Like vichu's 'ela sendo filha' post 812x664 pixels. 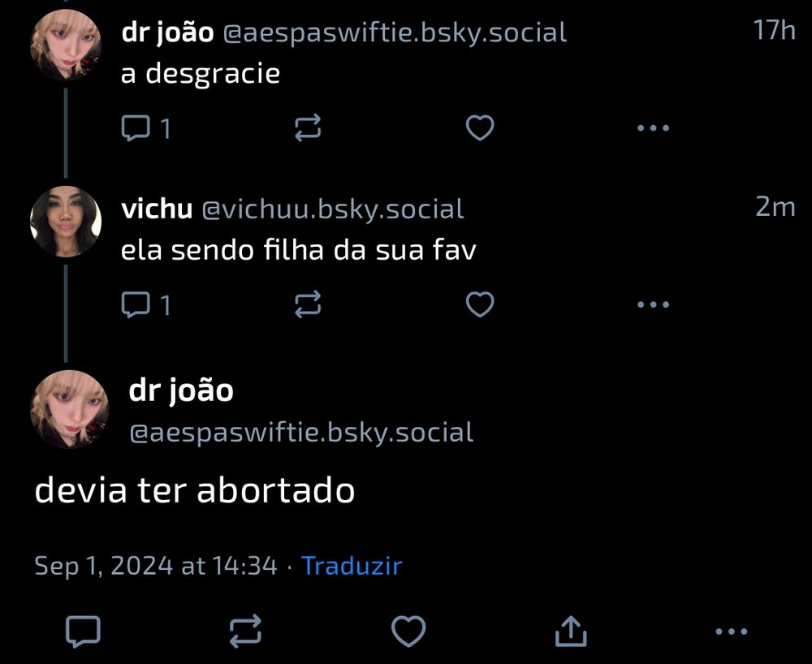coord(480,304)
